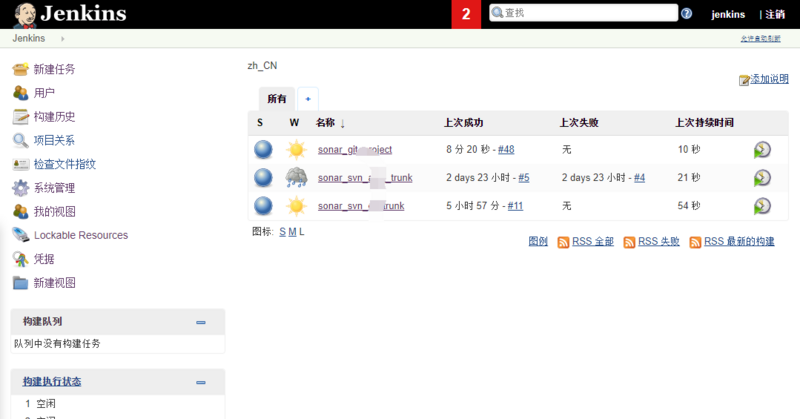Click the Jenkins breadcrumb link
This screenshot has width=800, height=419.
pos(29,38)
